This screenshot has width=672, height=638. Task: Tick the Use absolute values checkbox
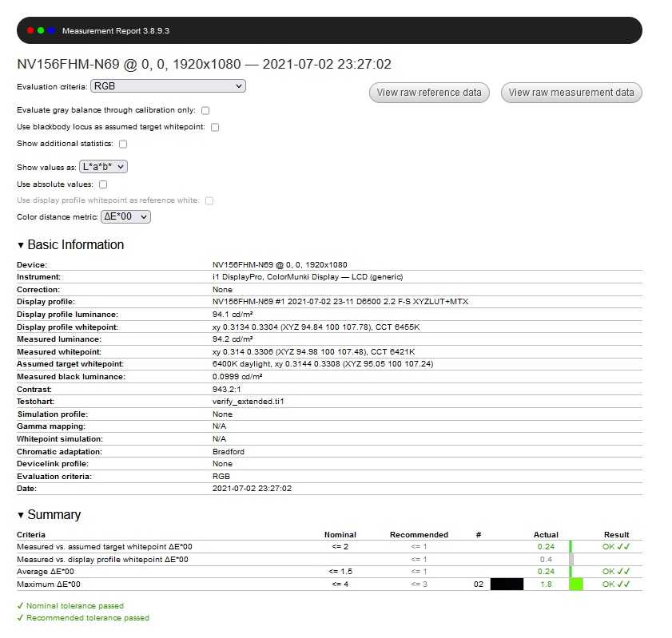[x=103, y=184]
